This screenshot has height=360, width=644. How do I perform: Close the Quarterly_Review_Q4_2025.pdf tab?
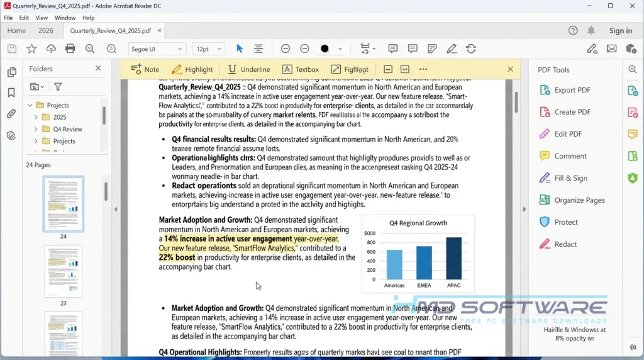[159, 30]
